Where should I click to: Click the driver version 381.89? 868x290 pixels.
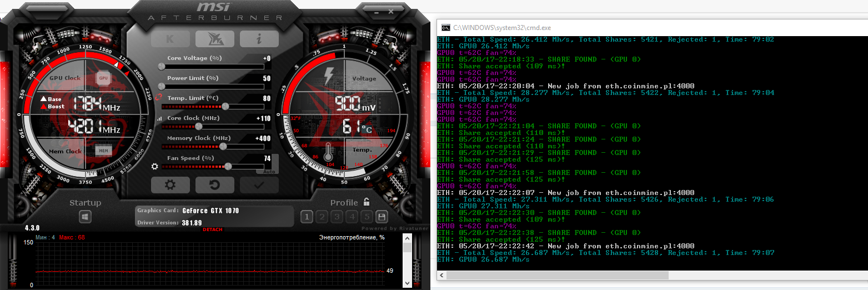point(192,223)
